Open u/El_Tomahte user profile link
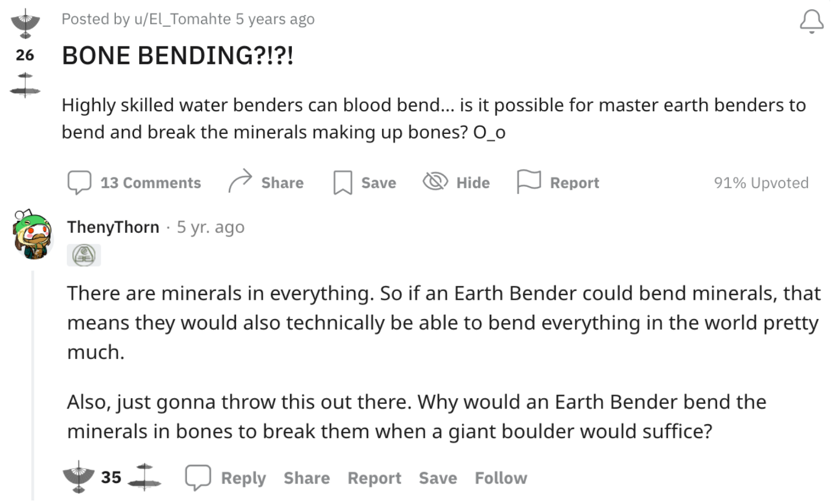Screen dimensions: 840x504 click(x=182, y=19)
